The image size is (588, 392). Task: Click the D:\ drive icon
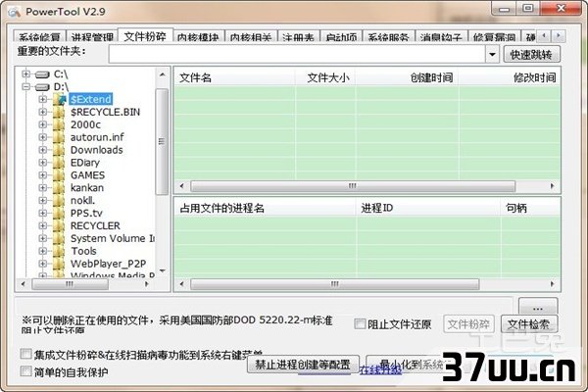pos(42,87)
